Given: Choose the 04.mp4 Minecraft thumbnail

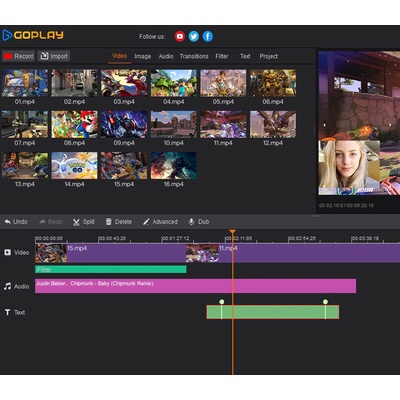Looking at the screenshot, I should (174, 83).
